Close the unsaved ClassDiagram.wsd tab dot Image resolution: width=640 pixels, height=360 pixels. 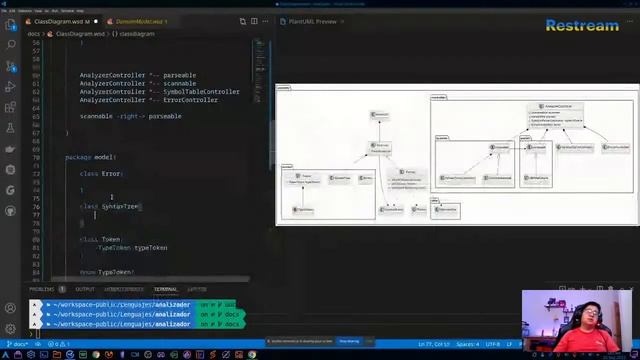pyautogui.click(x=96, y=21)
